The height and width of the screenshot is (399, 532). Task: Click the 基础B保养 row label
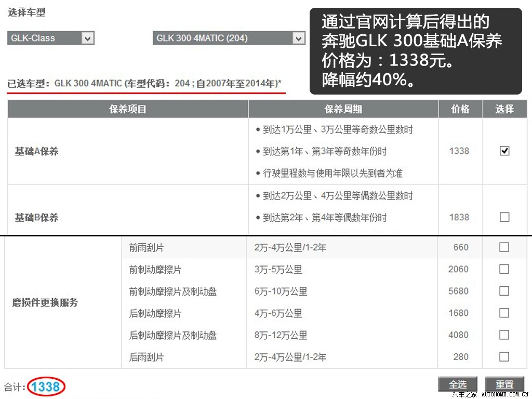[x=37, y=218]
